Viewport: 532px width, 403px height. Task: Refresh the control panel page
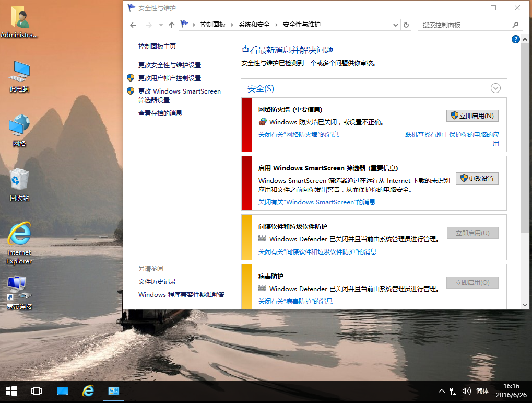(x=406, y=25)
